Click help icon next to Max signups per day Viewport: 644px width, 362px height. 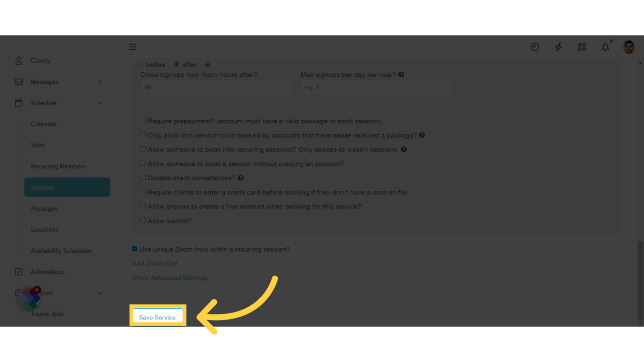pyautogui.click(x=401, y=74)
